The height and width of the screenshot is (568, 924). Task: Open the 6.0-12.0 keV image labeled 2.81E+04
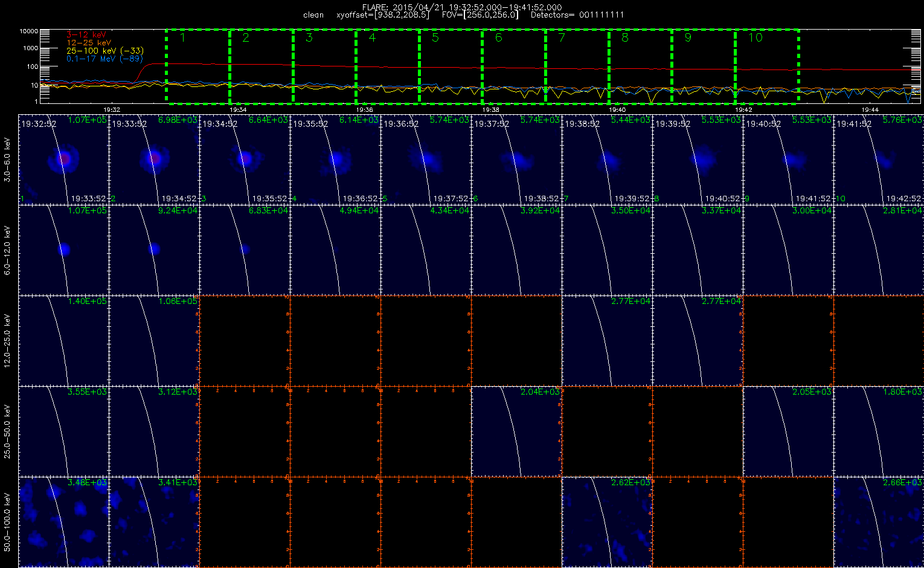[x=879, y=250]
